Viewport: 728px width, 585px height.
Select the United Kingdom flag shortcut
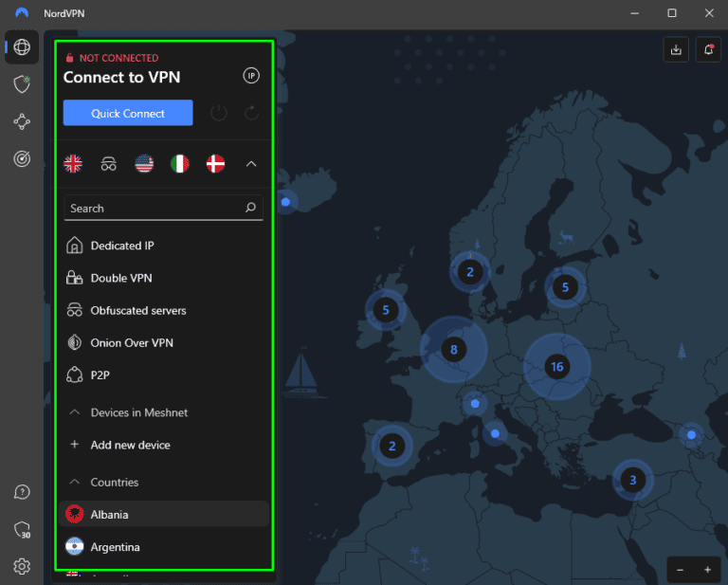click(73, 164)
